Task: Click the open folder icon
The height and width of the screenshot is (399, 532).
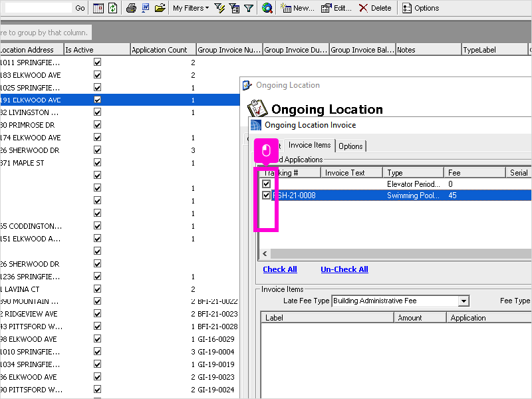Action: click(160, 8)
